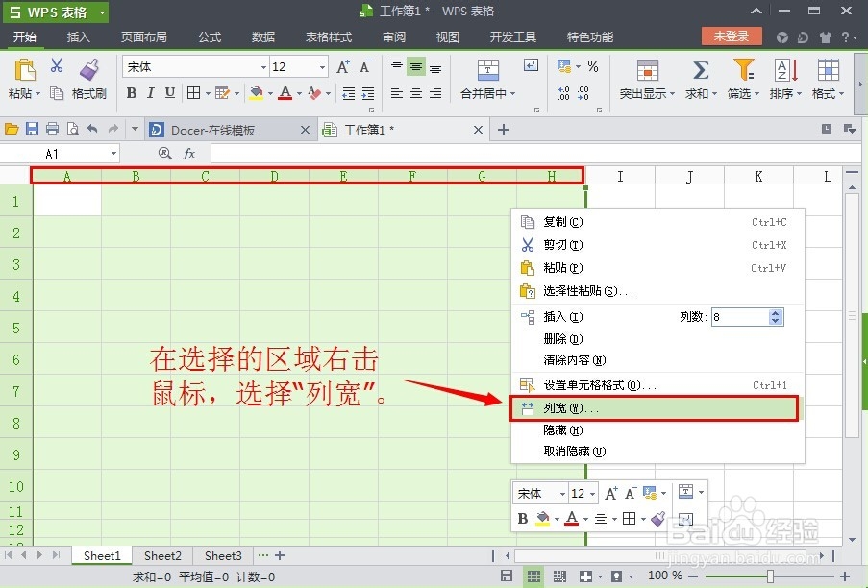
Task: Click the Sum (求和) sigma icon
Action: 701,70
